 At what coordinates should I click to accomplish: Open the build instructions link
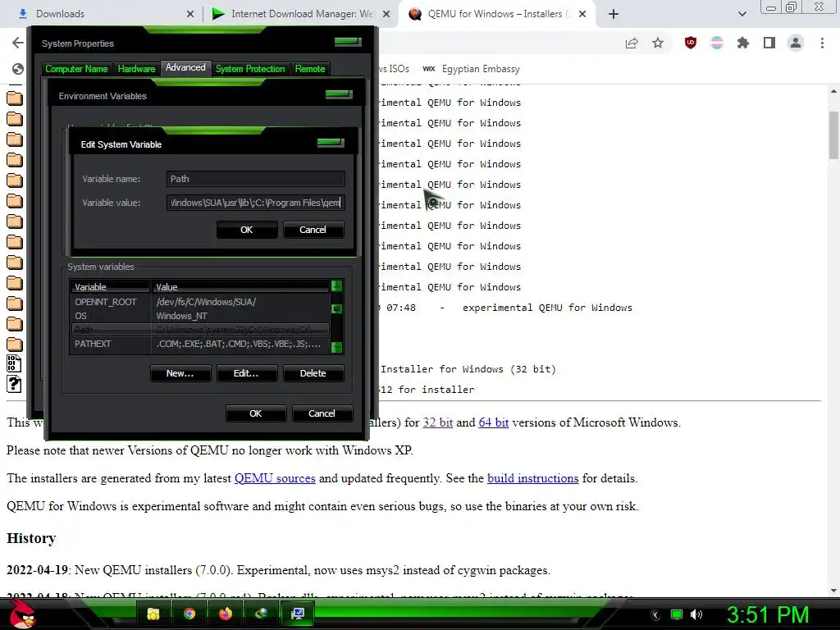(x=533, y=478)
